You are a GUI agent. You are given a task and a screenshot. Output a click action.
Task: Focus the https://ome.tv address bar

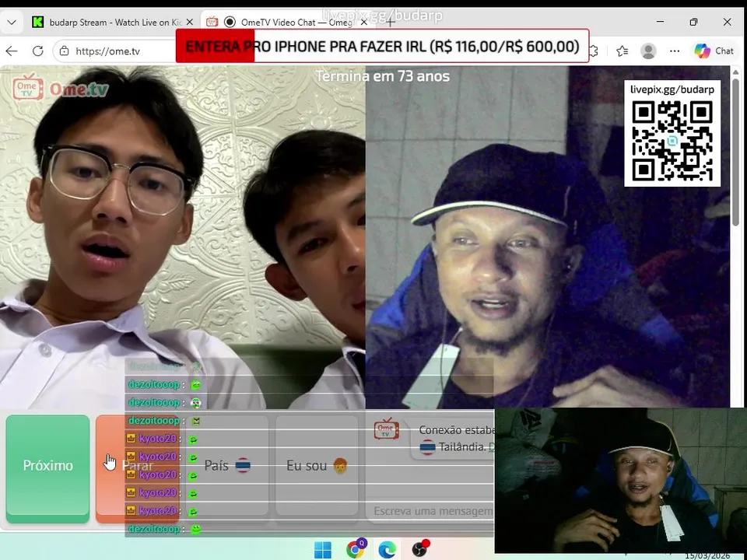coord(114,51)
